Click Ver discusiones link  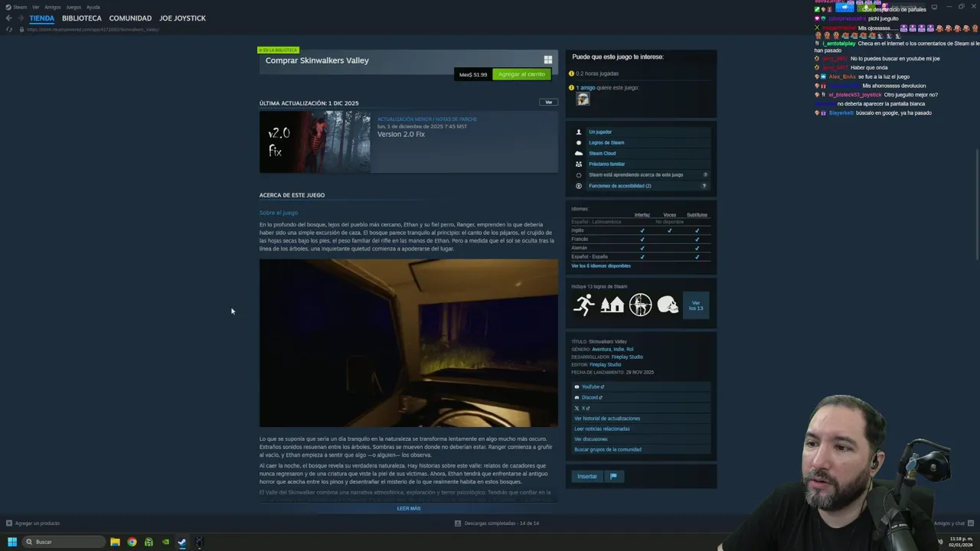click(x=591, y=439)
